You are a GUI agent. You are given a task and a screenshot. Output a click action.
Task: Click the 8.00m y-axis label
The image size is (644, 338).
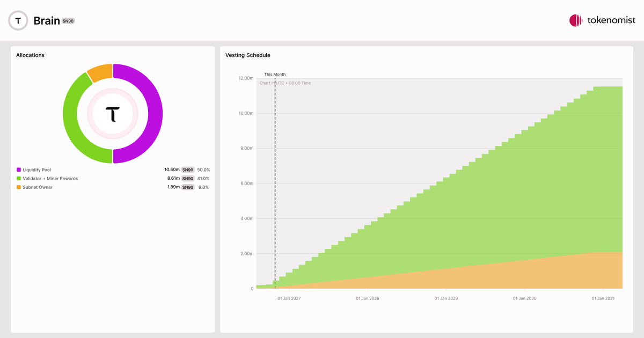coord(247,149)
